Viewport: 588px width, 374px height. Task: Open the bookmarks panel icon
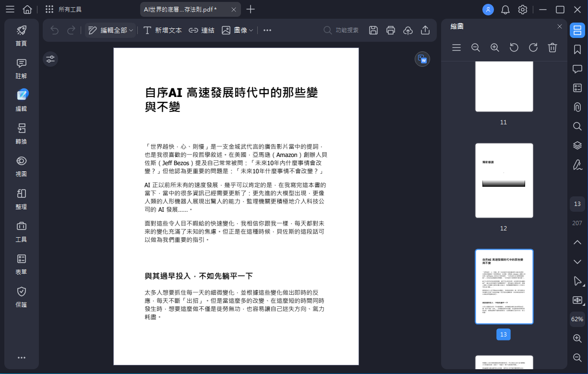pos(577,49)
